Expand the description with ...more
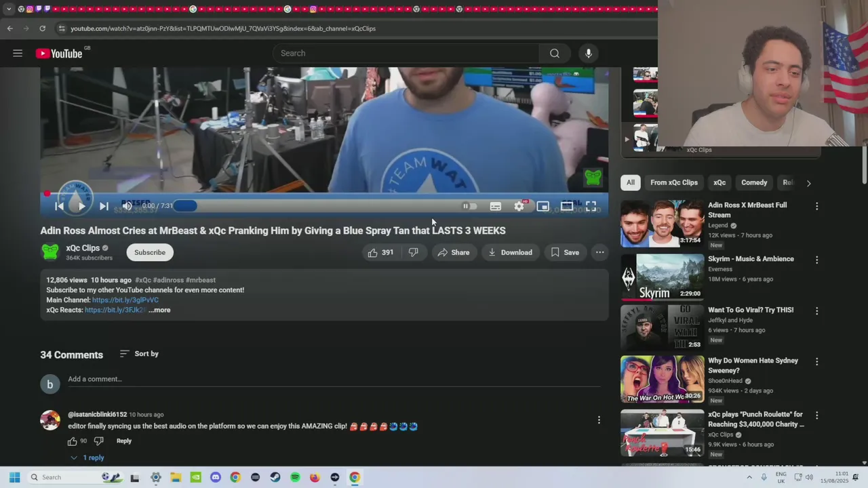868x488 pixels. click(159, 310)
